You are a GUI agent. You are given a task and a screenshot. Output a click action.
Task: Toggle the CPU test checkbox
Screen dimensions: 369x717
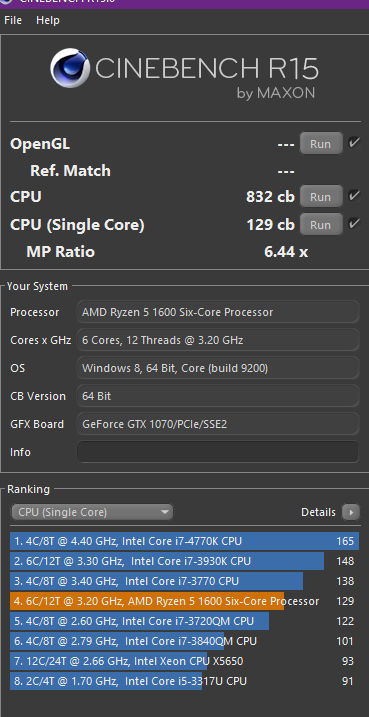coord(353,196)
